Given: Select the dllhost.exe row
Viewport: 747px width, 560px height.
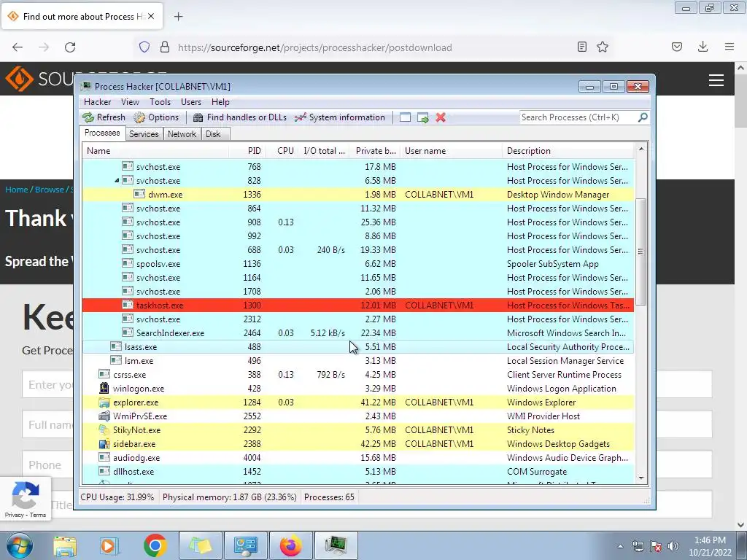Looking at the screenshot, I should coord(357,472).
